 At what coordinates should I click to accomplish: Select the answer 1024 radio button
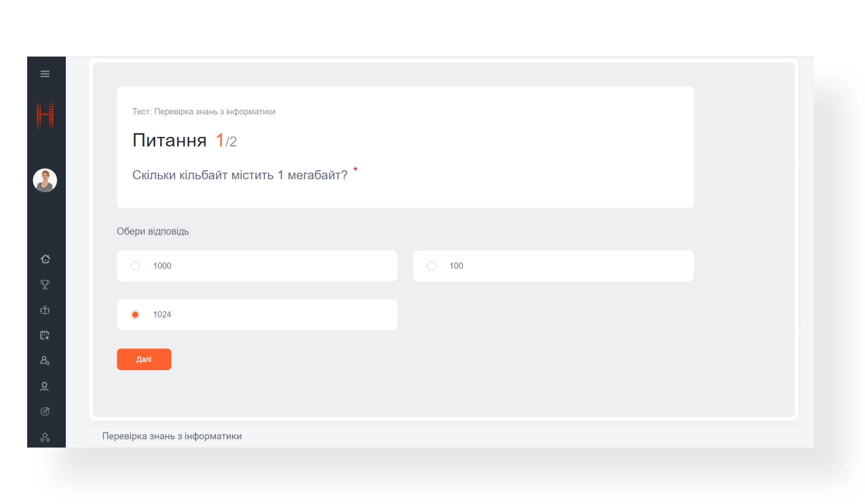pos(135,315)
